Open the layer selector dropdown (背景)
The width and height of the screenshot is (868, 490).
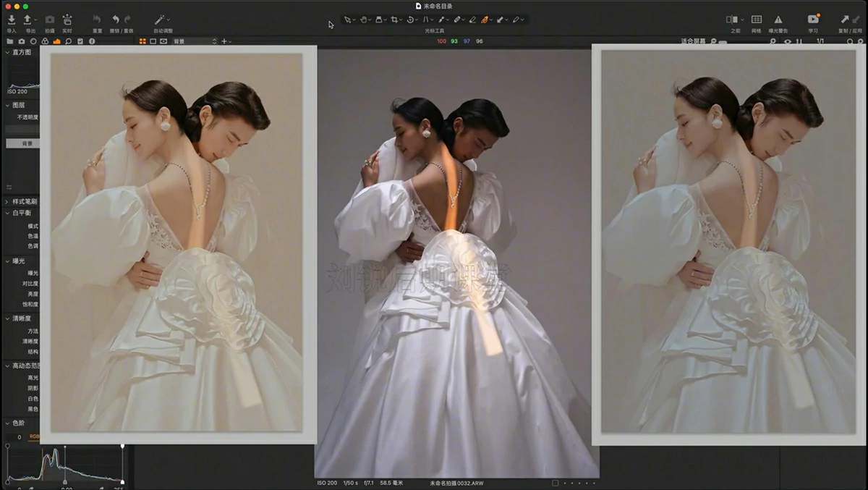[x=194, y=41]
